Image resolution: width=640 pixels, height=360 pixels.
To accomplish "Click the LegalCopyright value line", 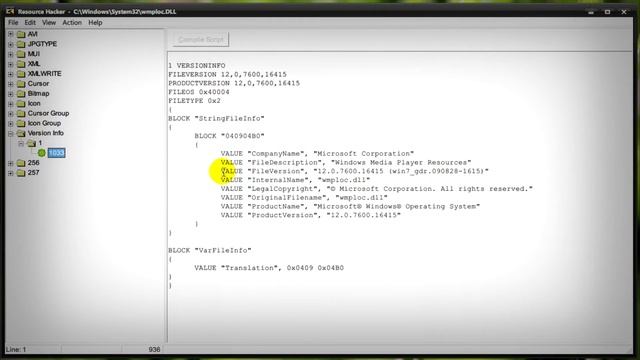I will pos(377,189).
